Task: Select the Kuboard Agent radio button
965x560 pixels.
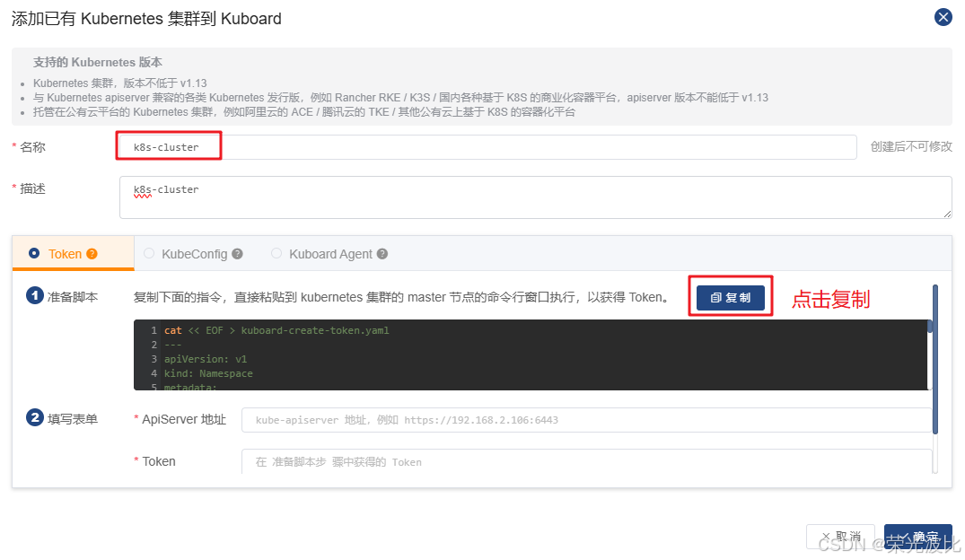Action: click(276, 253)
